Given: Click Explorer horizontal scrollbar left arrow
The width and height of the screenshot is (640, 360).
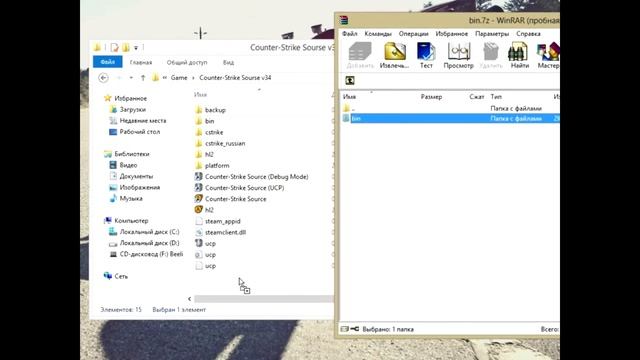Looking at the screenshot, I should pos(189,299).
